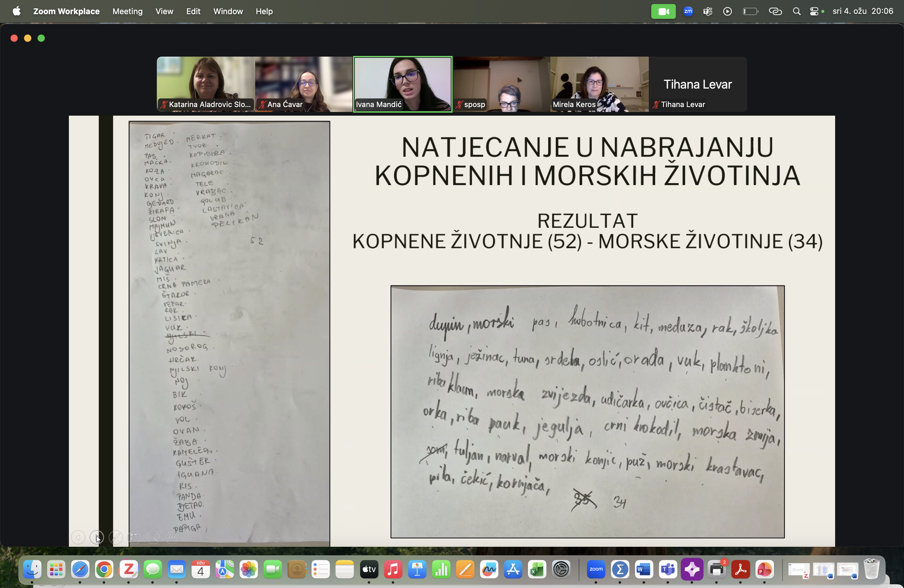Screen dimensions: 904x588
Task: Open the Teams menu bar status icon
Action: tap(708, 12)
